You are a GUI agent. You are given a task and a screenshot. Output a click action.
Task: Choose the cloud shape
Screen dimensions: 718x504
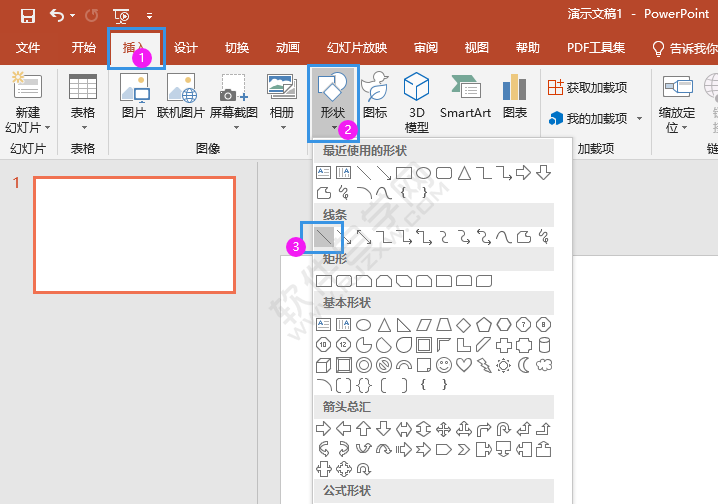click(544, 365)
